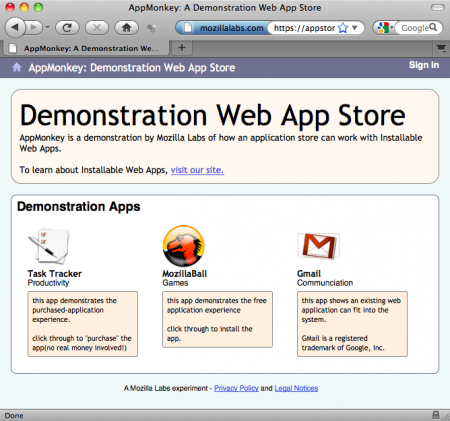
Task: Click the Demonstration Web App Store heading
Action: pyautogui.click(x=213, y=115)
